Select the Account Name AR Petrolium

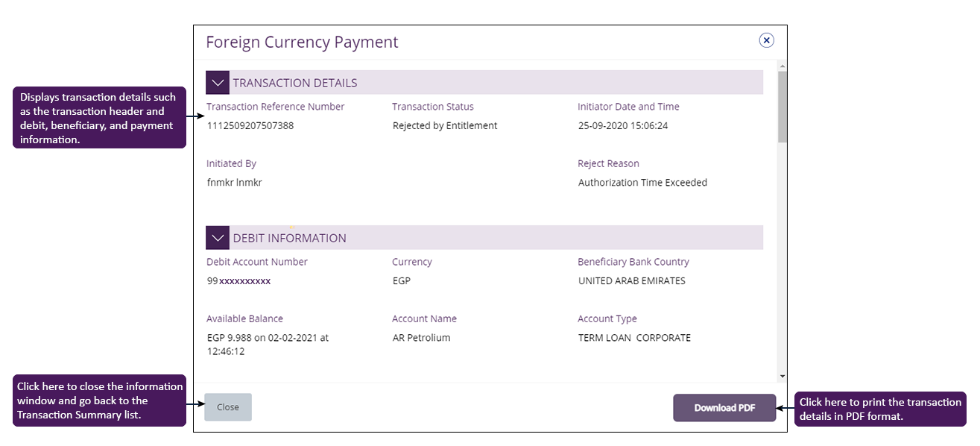click(425, 337)
